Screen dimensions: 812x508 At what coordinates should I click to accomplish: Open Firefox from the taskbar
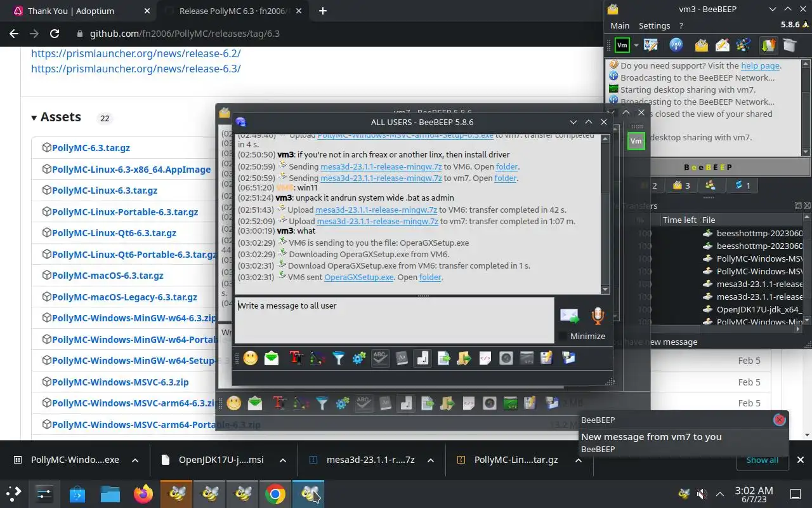[x=143, y=494]
